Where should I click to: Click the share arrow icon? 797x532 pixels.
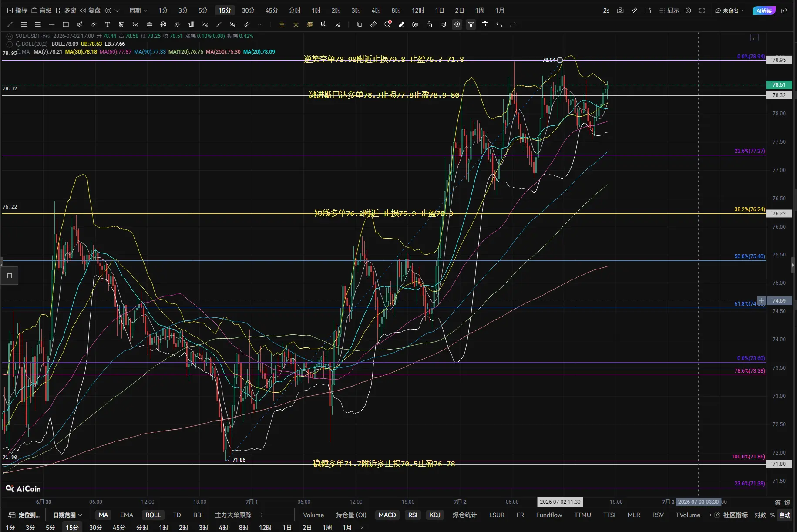click(x=784, y=10)
